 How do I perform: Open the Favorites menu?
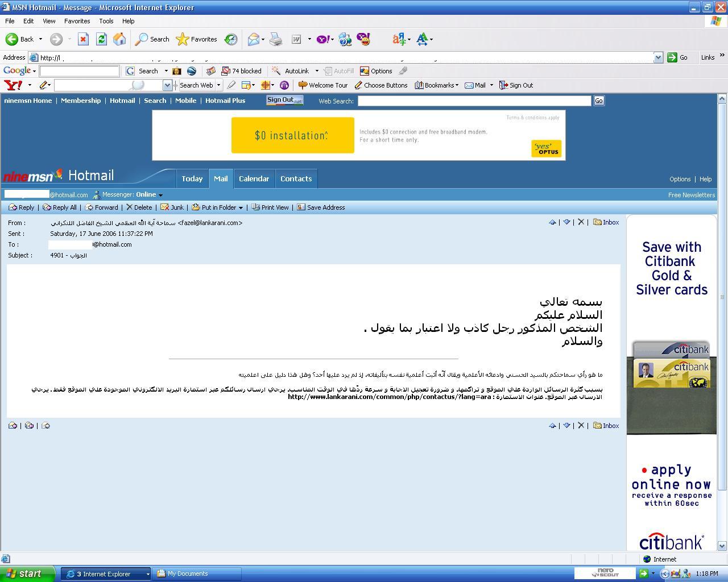tap(77, 21)
